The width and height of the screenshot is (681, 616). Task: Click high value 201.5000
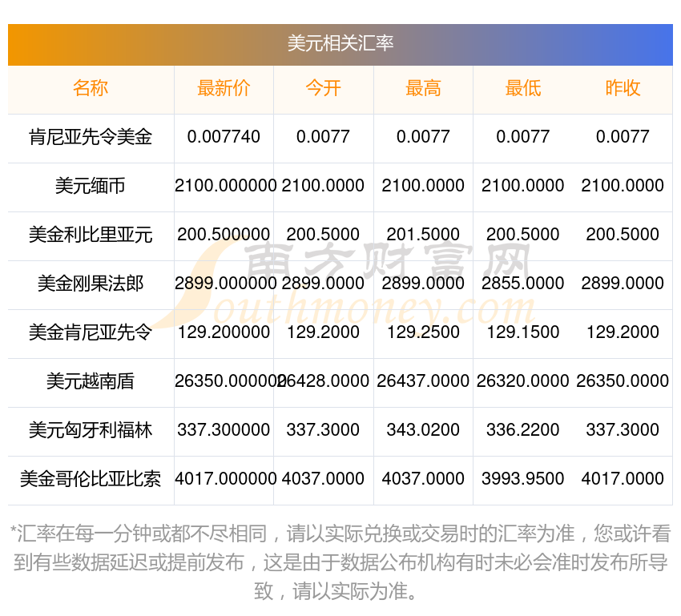point(423,235)
